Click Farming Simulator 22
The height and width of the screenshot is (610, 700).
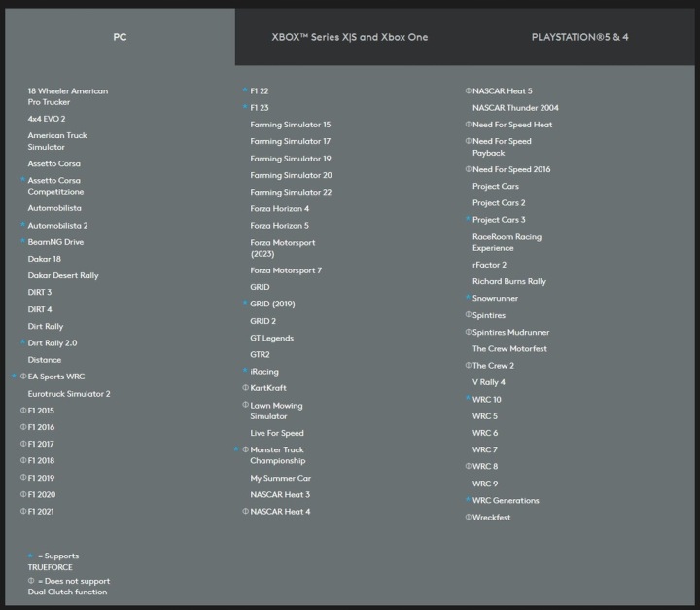tap(291, 193)
